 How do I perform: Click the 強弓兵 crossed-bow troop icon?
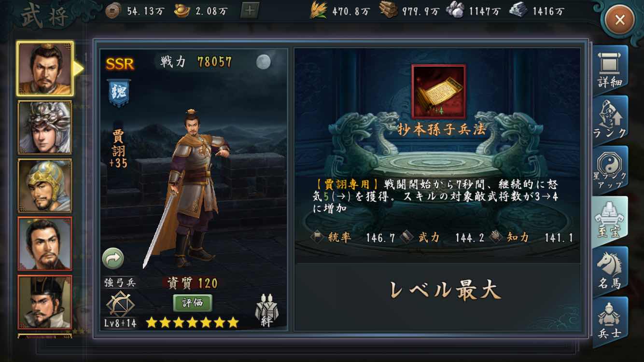coord(120,304)
